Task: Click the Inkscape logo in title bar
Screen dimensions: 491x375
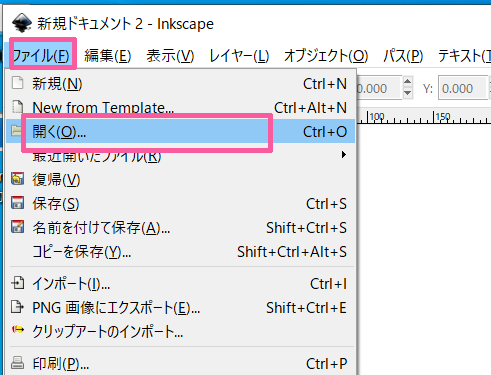Action: pyautogui.click(x=22, y=23)
